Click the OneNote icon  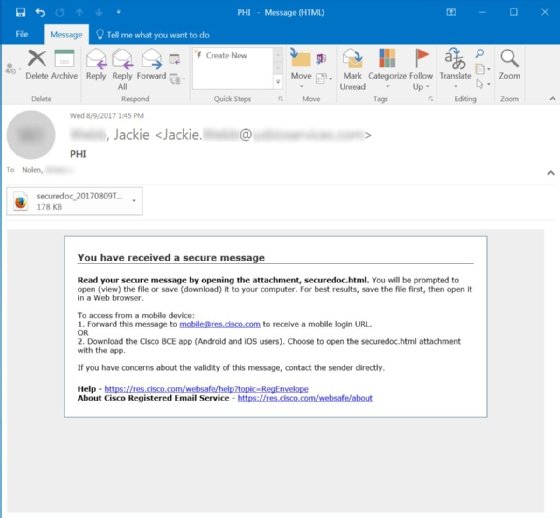pyautogui.click(x=321, y=59)
